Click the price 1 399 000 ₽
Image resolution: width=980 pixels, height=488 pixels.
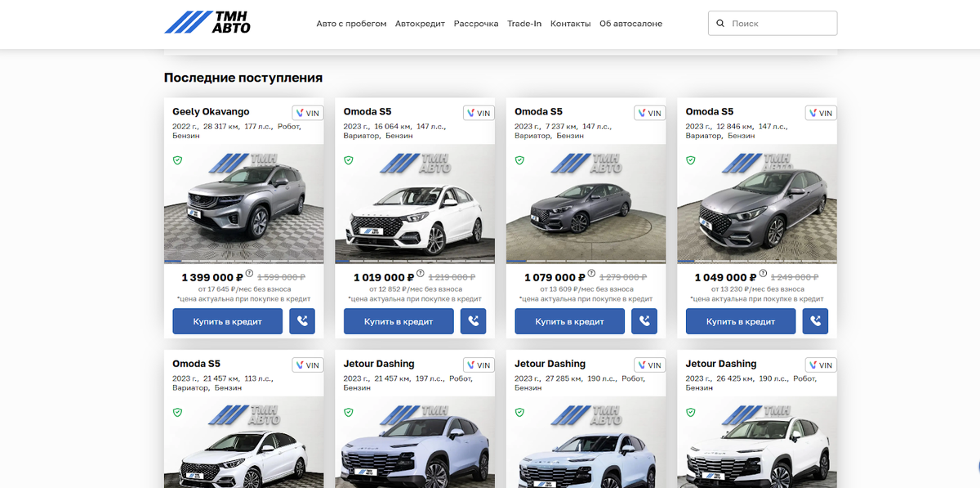click(212, 278)
